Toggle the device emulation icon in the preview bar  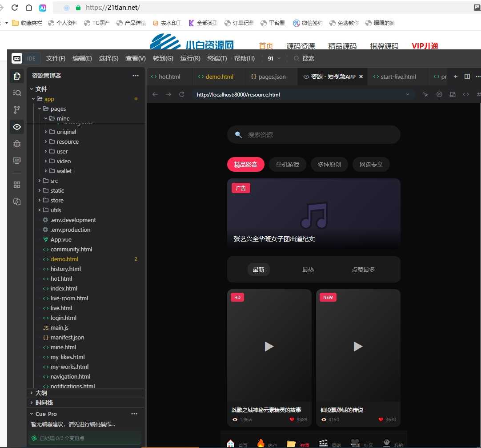453,94
